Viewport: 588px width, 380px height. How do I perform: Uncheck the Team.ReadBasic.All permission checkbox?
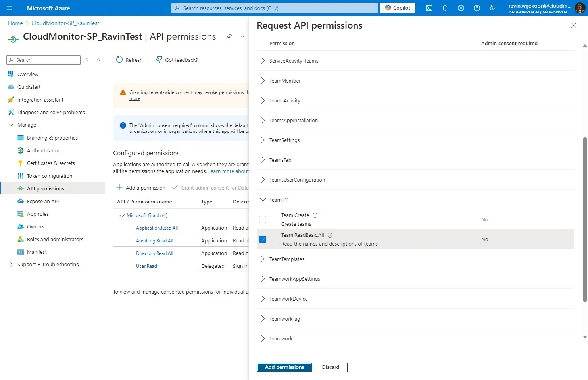[x=263, y=239]
